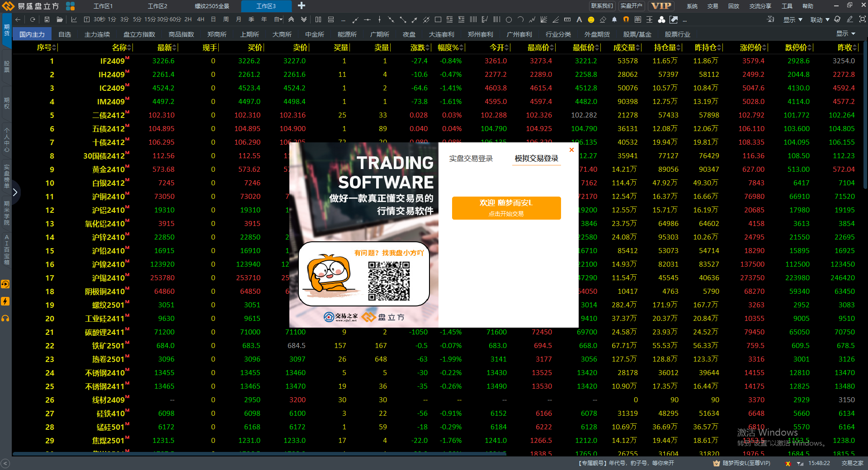
Task: Select the 30秒 period button
Action: coord(99,19)
